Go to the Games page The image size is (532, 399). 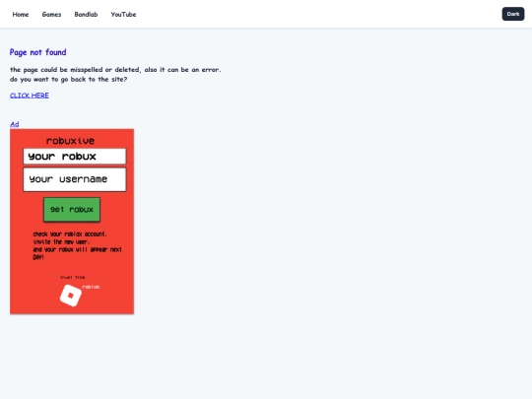(x=51, y=14)
